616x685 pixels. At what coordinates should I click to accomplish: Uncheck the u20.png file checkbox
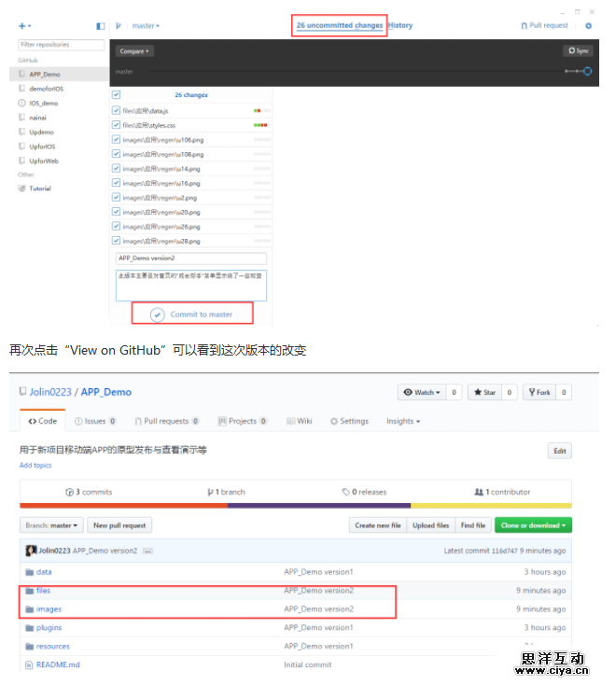[117, 212]
